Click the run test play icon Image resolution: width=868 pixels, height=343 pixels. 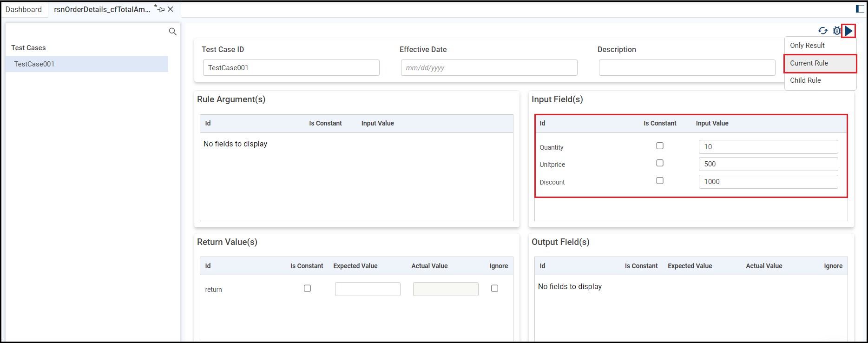[848, 31]
